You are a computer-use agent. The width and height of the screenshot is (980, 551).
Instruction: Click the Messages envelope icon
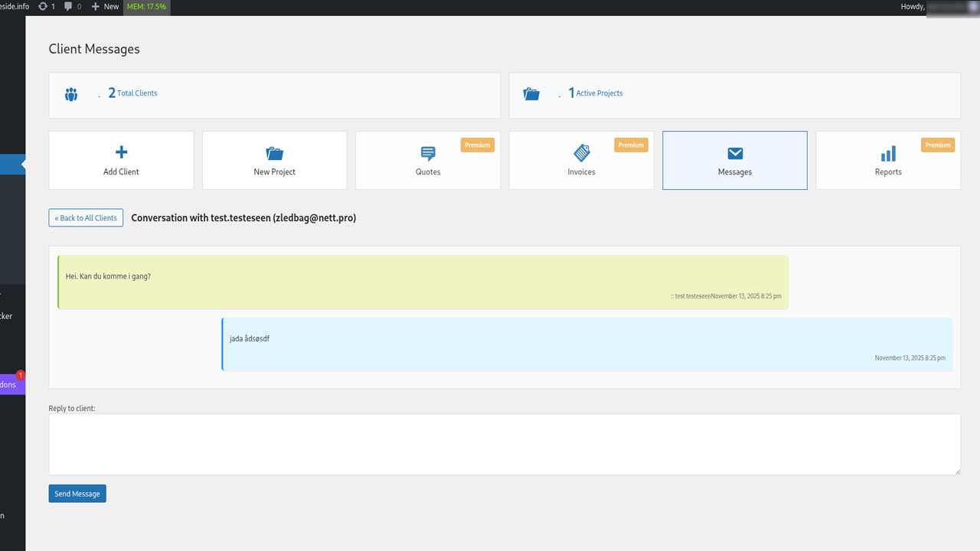pos(735,154)
